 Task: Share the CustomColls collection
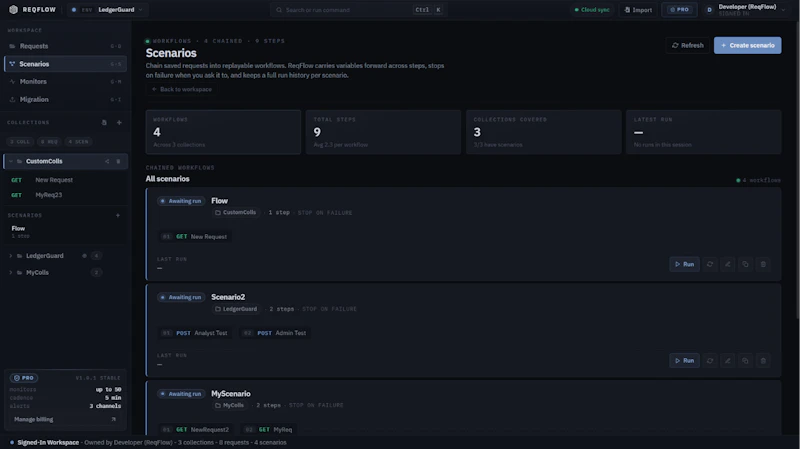click(x=107, y=161)
